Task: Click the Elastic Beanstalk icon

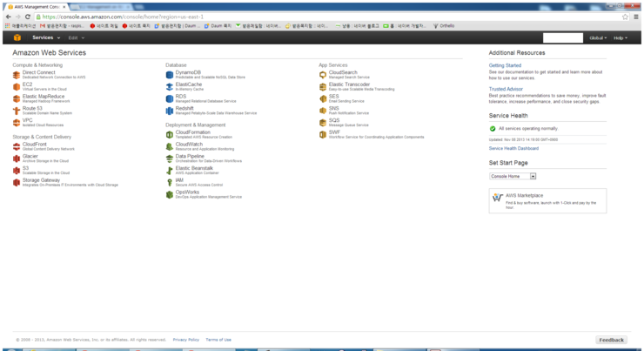Action: click(x=169, y=171)
